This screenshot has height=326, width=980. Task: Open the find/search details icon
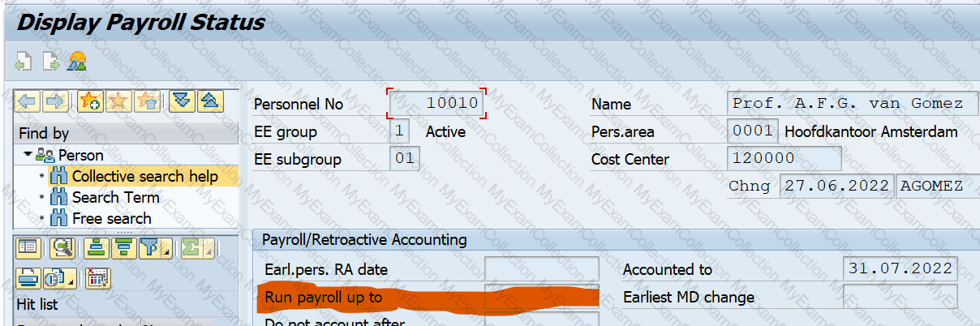62,248
